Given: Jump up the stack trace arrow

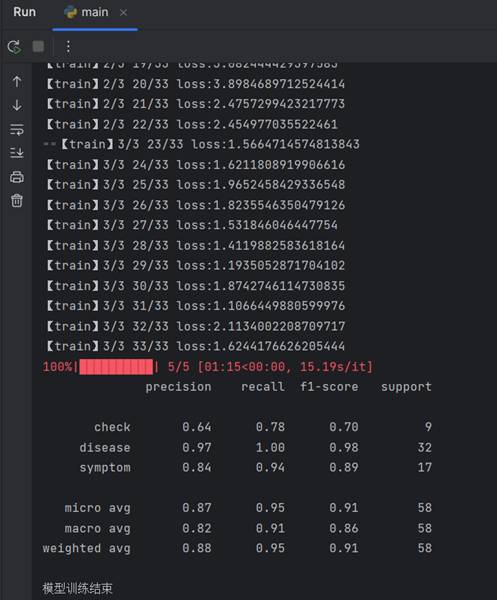Looking at the screenshot, I should 17,81.
